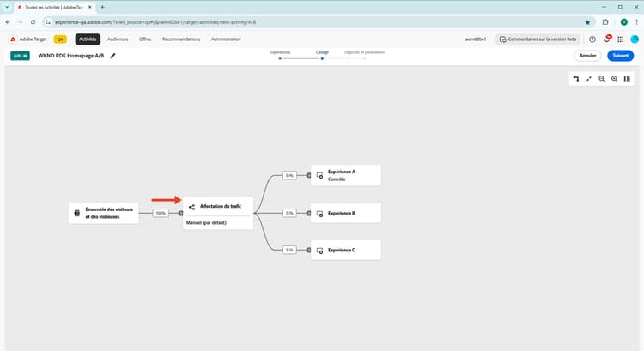The width and height of the screenshot is (644, 351).
Task: Click the connector before Expérience C
Action: coord(308,250)
